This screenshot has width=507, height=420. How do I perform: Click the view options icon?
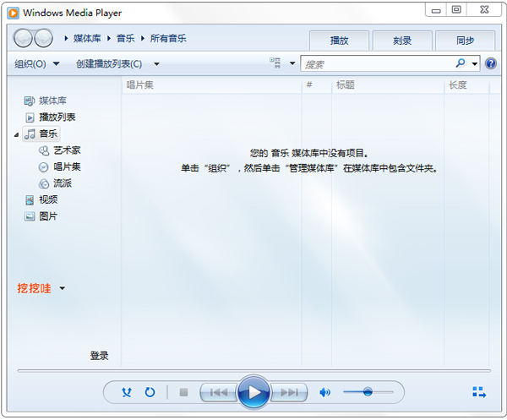[275, 63]
